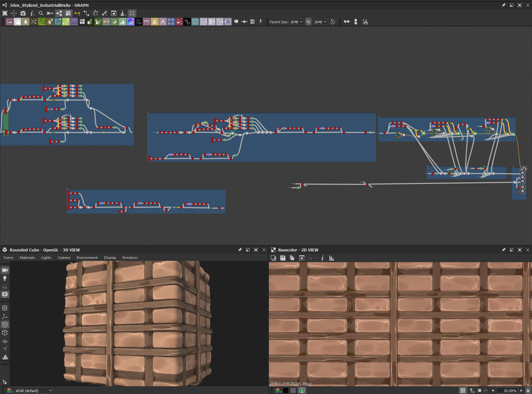This screenshot has height=394, width=532.
Task: Open the Renderer menu in 3D view
Action: click(130, 258)
